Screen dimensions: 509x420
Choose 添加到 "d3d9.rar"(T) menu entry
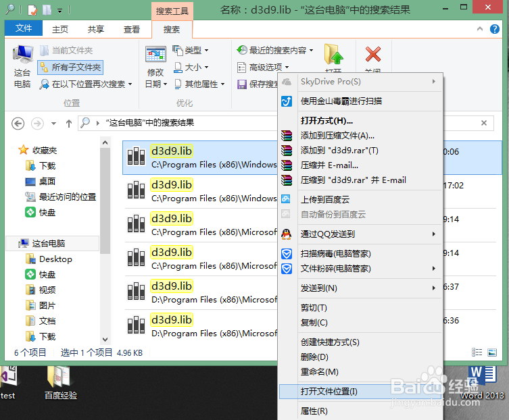pyautogui.click(x=360, y=151)
